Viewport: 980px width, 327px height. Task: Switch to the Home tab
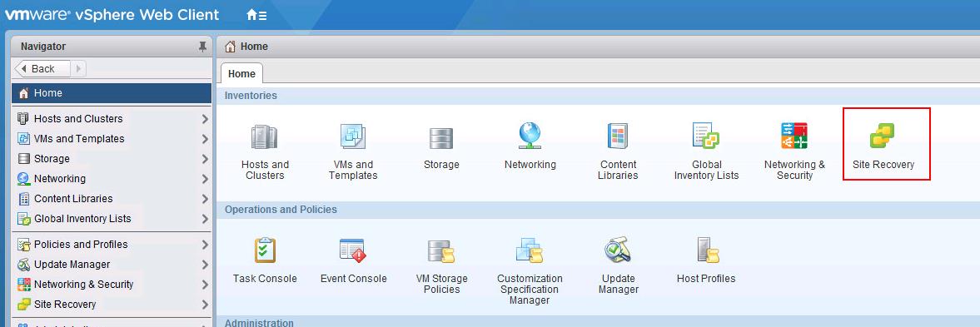click(x=241, y=73)
